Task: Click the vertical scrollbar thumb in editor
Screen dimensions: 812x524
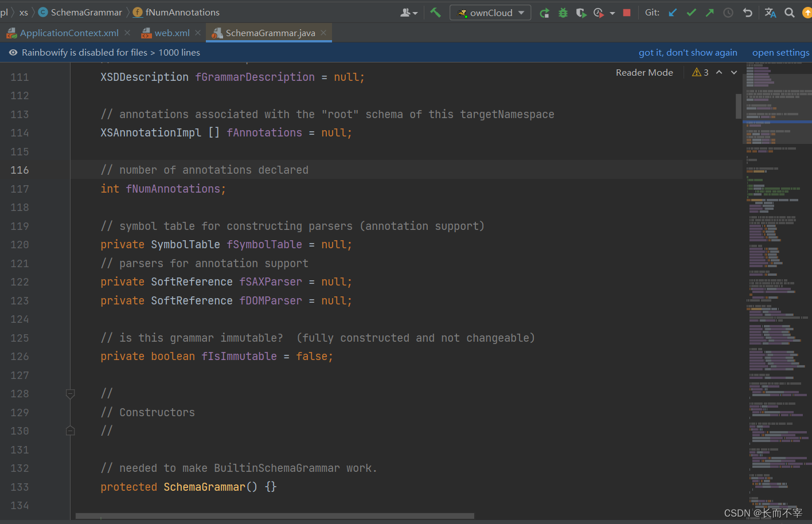Action: click(739, 106)
